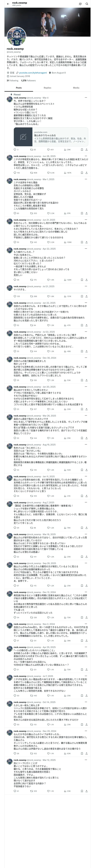Open the 1,278 Followers list
95x868 pixels.
(x=28, y=81)
